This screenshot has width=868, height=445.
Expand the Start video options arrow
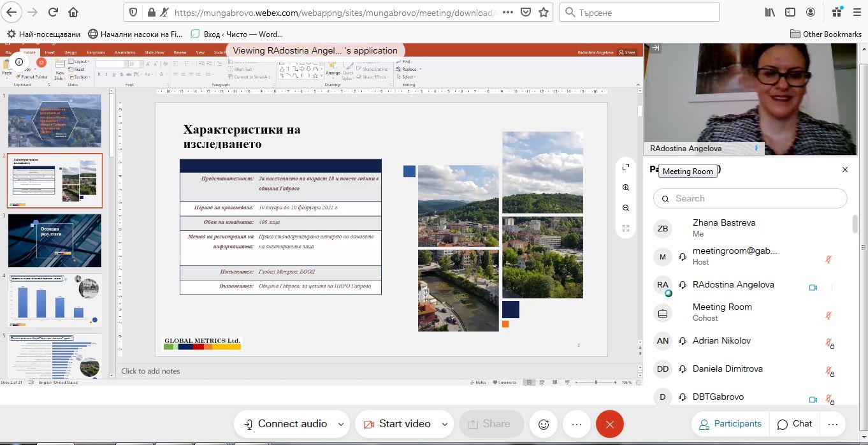pyautogui.click(x=444, y=424)
